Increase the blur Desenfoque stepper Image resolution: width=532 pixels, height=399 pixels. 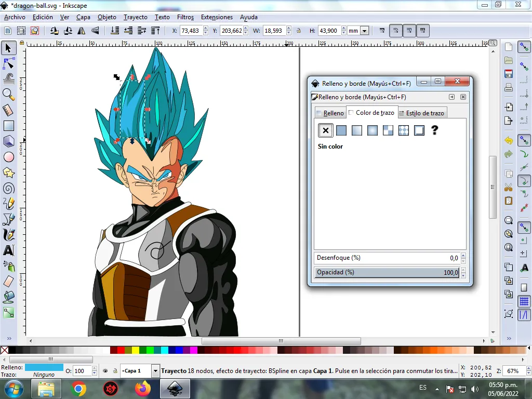(463, 255)
